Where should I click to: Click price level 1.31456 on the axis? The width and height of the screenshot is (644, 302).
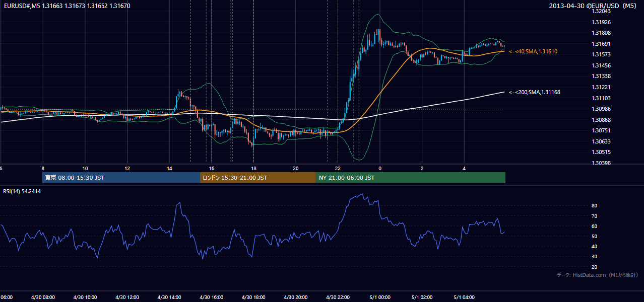(x=601, y=65)
